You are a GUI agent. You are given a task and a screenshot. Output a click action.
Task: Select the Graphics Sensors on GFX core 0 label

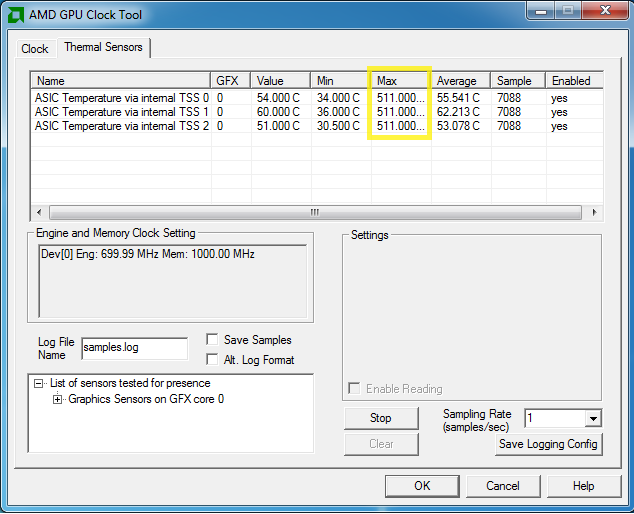(146, 399)
